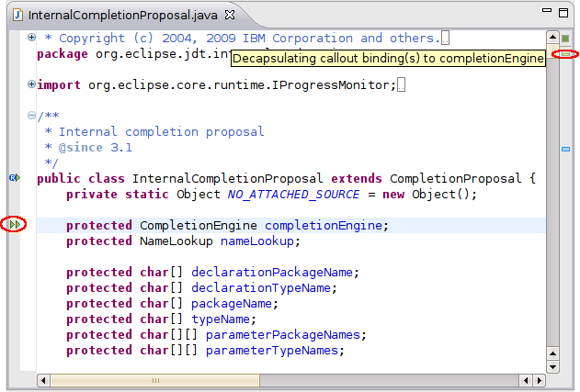Collapse the Javadoc comment block
The width and height of the screenshot is (580, 392).
click(x=32, y=116)
